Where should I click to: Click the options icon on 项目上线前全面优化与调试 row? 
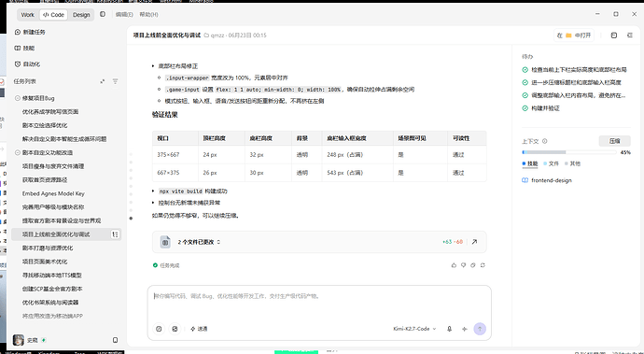point(116,234)
